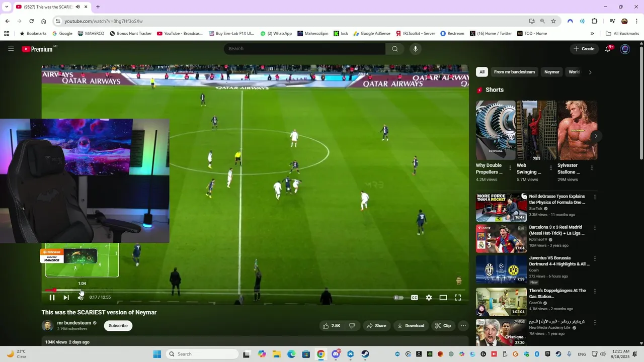Search with your voice microphone
Screen dimensions: 644x362
(x=415, y=49)
